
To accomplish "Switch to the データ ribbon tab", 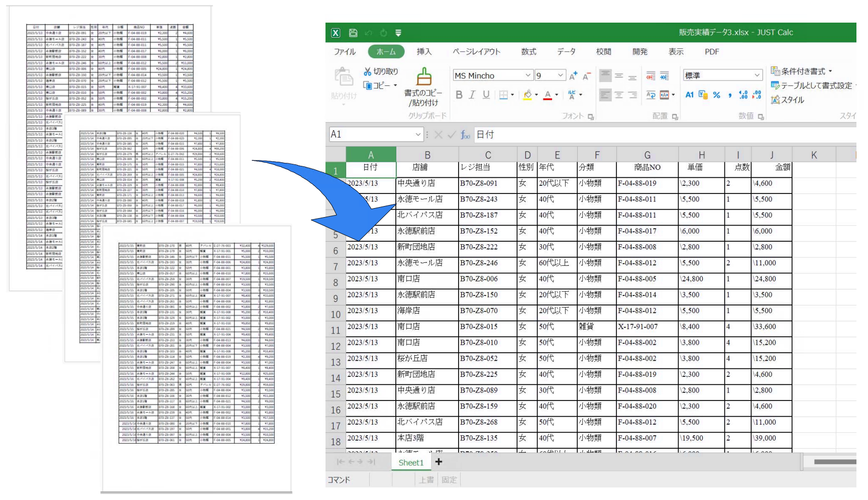I will click(x=566, y=52).
